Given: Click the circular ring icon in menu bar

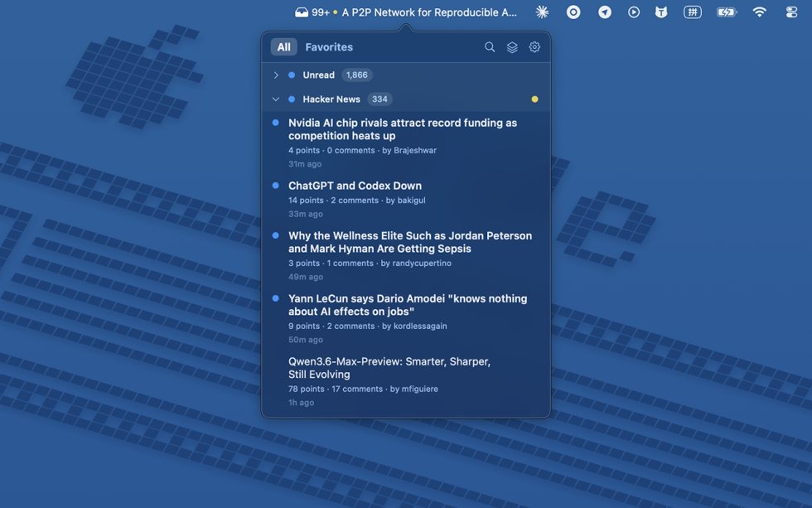Looking at the screenshot, I should [573, 12].
